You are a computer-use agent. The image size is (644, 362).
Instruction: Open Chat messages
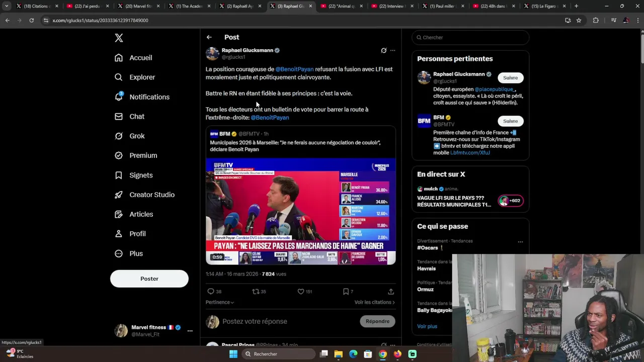coord(129,117)
